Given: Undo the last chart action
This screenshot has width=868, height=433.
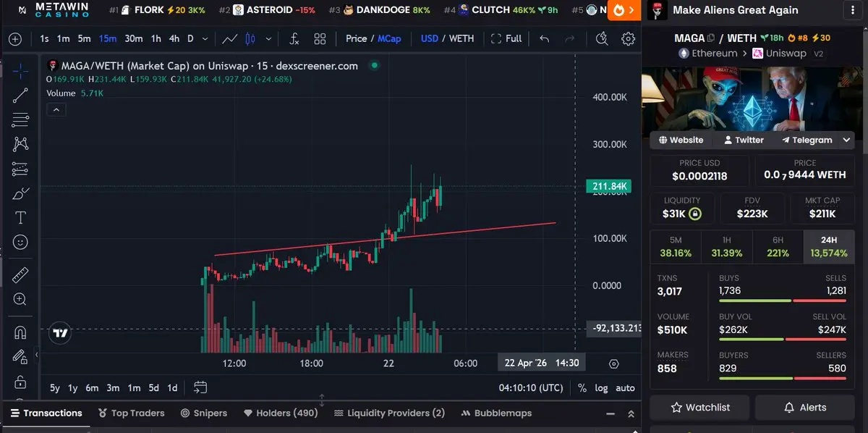Looking at the screenshot, I should [545, 38].
